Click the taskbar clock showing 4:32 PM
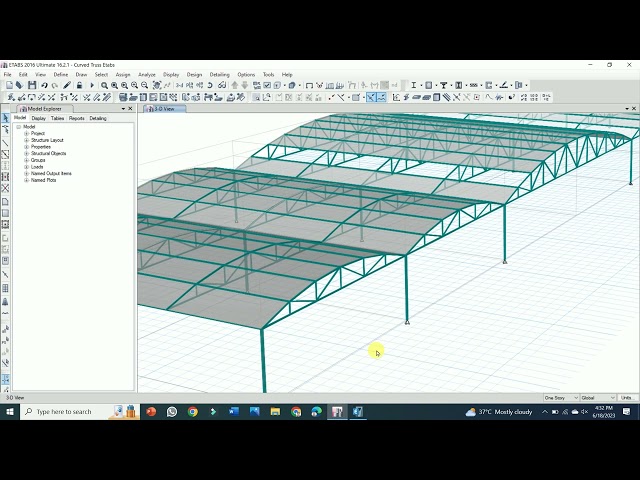 coord(604,412)
